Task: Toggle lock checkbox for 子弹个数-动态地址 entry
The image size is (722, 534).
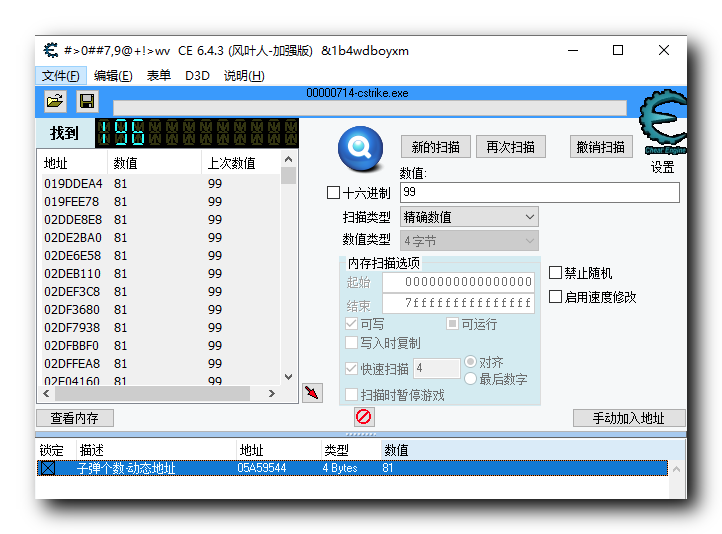Action: 48,468
